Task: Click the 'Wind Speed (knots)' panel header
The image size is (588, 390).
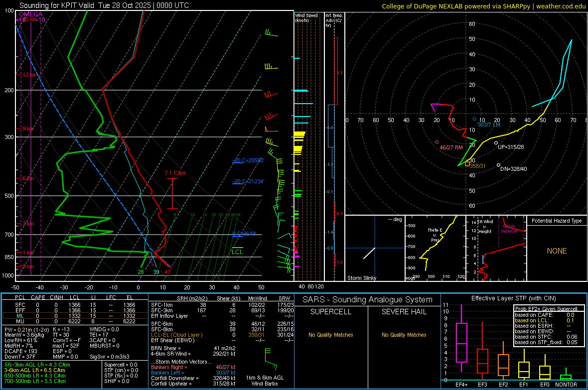Action: [x=306, y=17]
